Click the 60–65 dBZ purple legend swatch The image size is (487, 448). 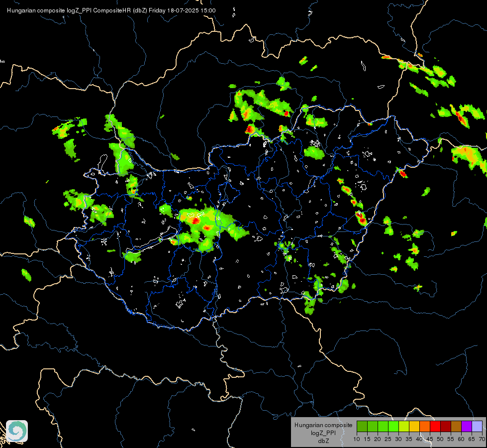click(x=467, y=426)
